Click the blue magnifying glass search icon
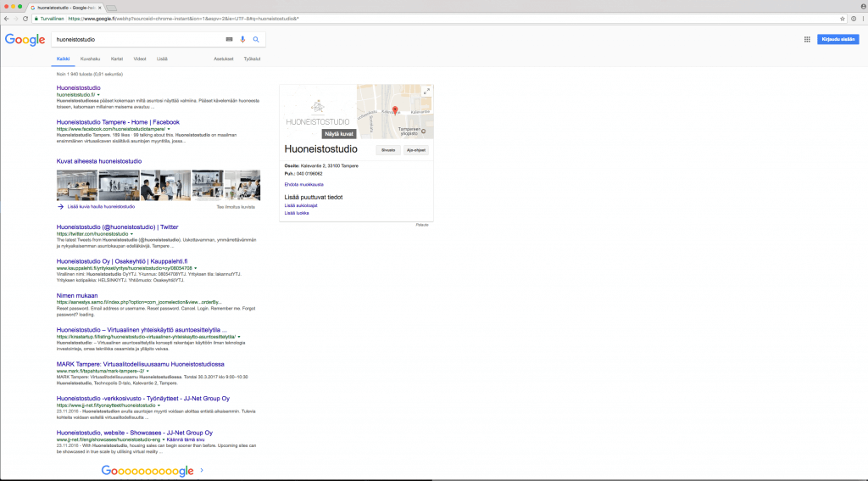Image resolution: width=868 pixels, height=481 pixels. 256,39
